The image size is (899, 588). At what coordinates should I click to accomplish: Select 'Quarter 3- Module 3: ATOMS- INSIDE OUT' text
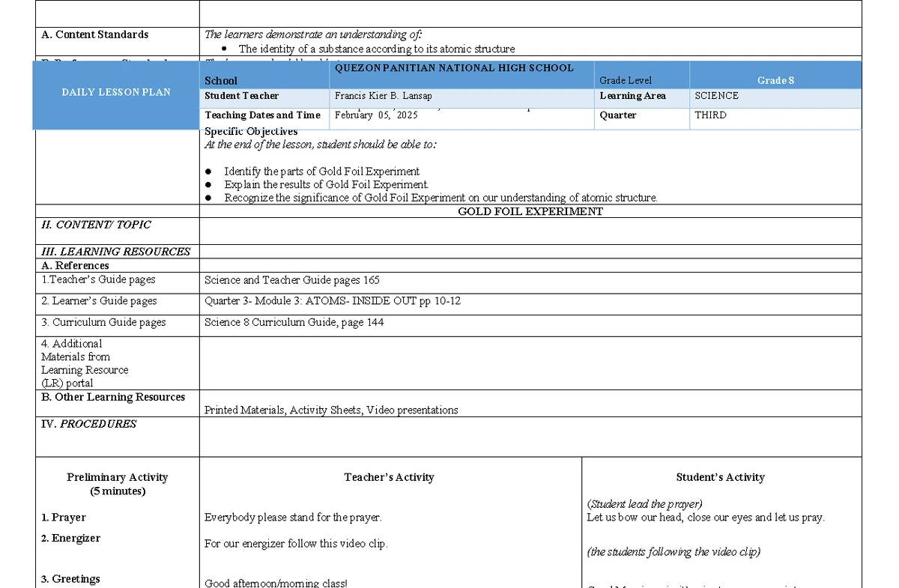[333, 301]
